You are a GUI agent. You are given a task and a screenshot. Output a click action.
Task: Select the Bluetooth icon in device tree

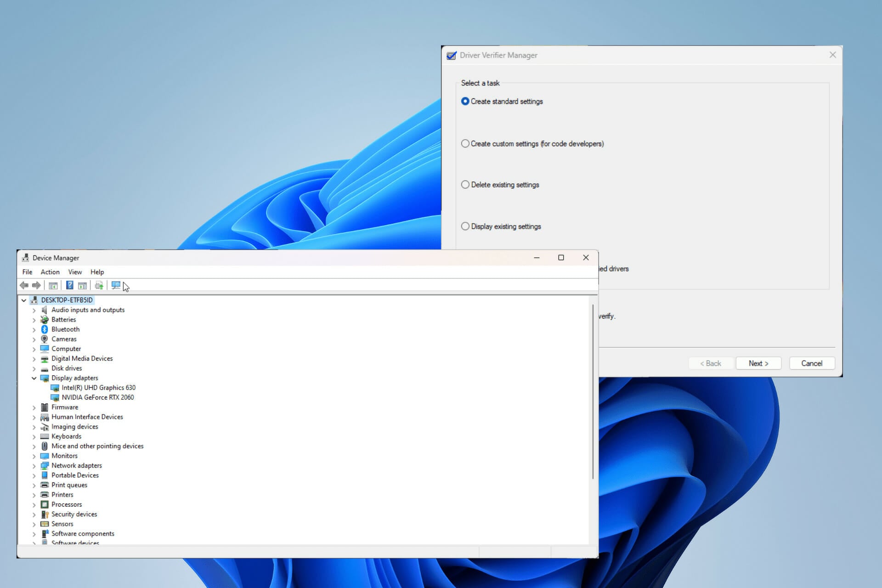point(45,329)
